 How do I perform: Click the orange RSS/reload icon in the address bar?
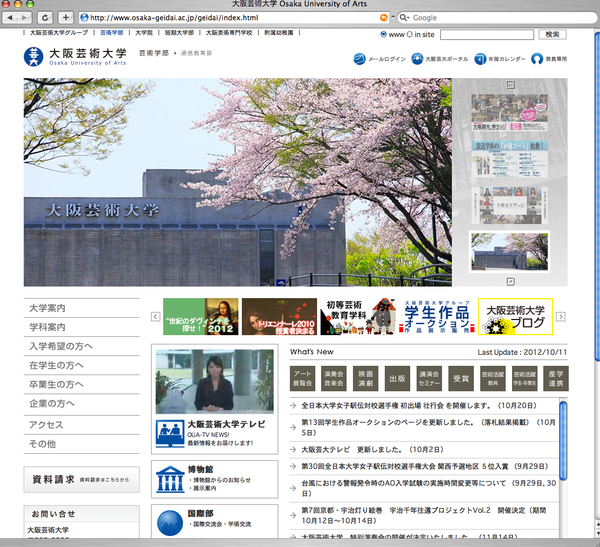[x=383, y=18]
